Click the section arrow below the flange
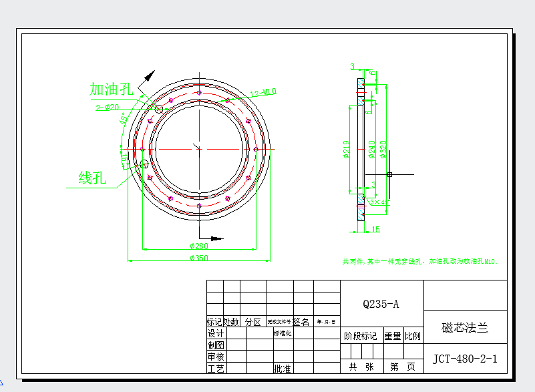Viewport: 535px width, 392px height. 217,238
